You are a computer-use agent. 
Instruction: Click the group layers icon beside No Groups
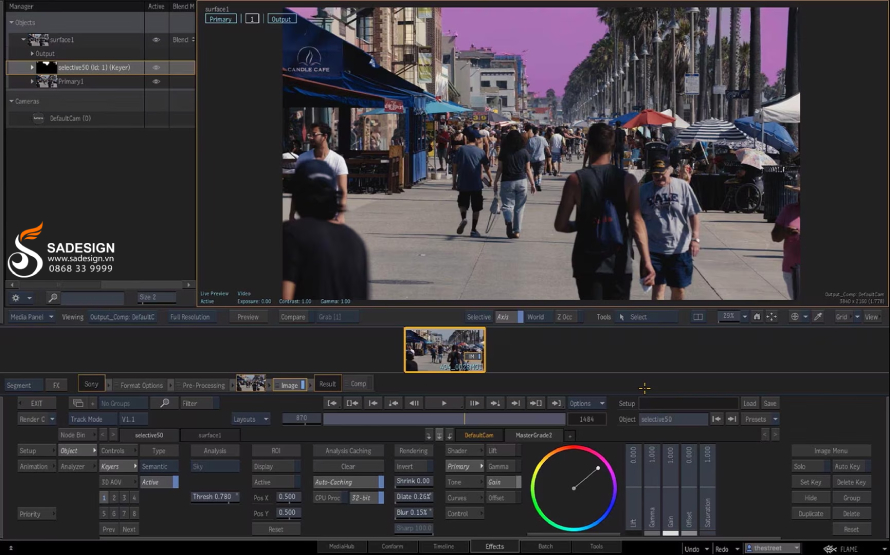[78, 403]
